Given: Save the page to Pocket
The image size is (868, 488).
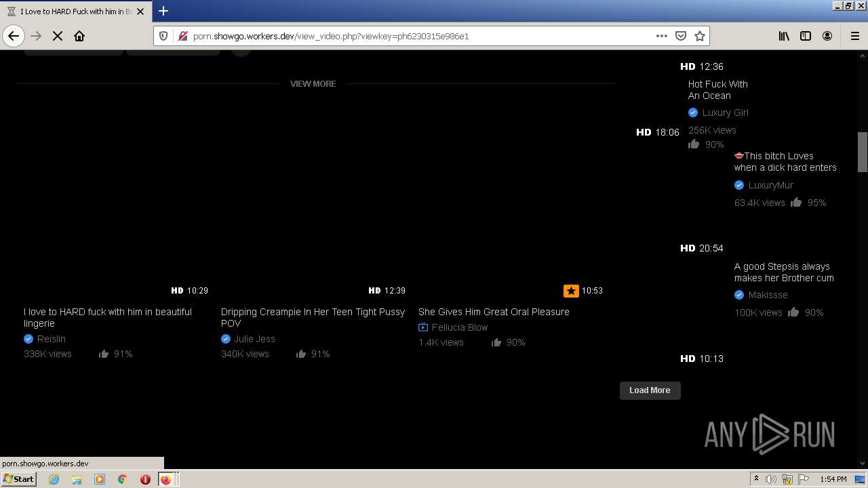Looking at the screenshot, I should point(681,36).
